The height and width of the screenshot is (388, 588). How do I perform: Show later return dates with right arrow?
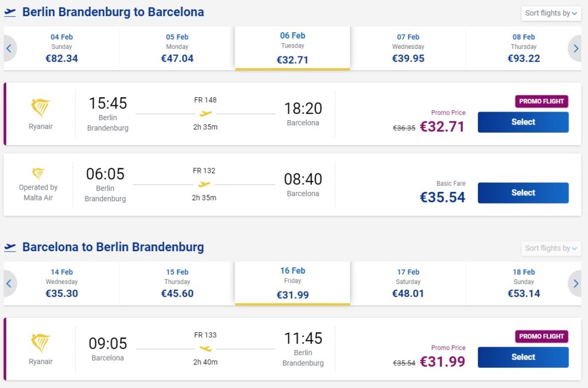click(x=576, y=283)
